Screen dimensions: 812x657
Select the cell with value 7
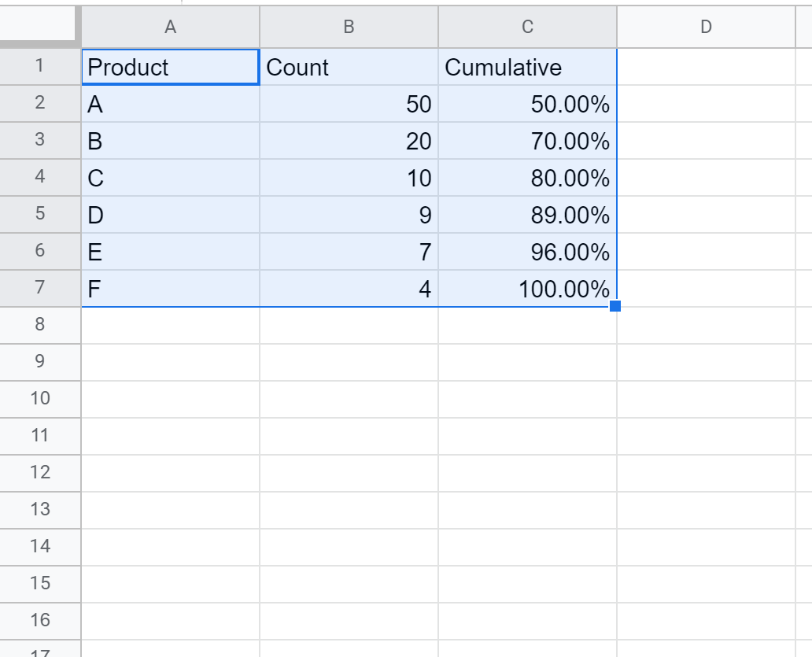349,252
